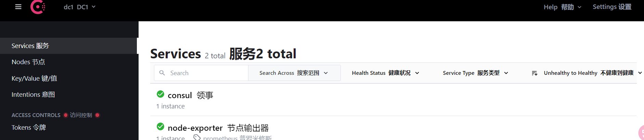Click node-exporter's green passing check icon
The height and width of the screenshot is (140, 644).
(x=160, y=127)
